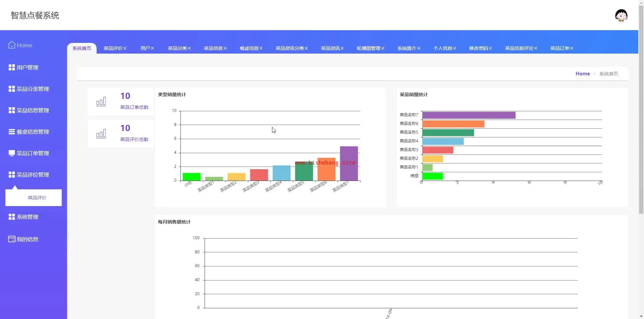Close the 菜品评价 tab
644x319 pixels.
click(x=125, y=48)
